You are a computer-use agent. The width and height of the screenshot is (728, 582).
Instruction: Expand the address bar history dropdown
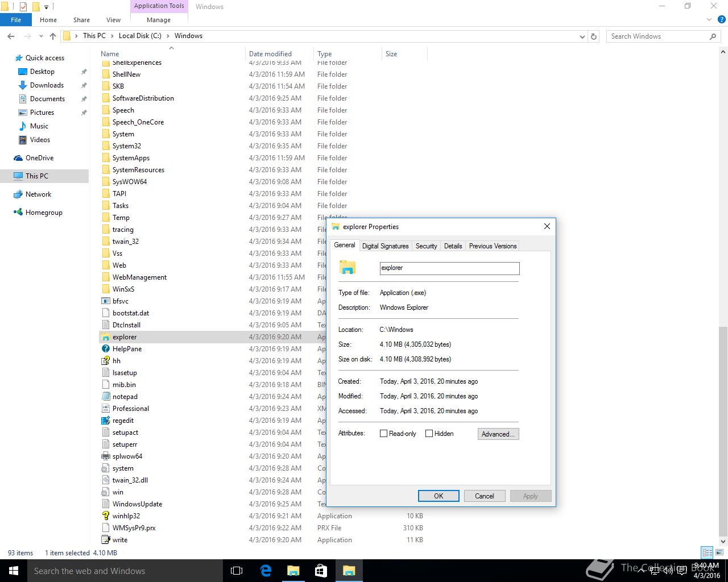tap(582, 36)
